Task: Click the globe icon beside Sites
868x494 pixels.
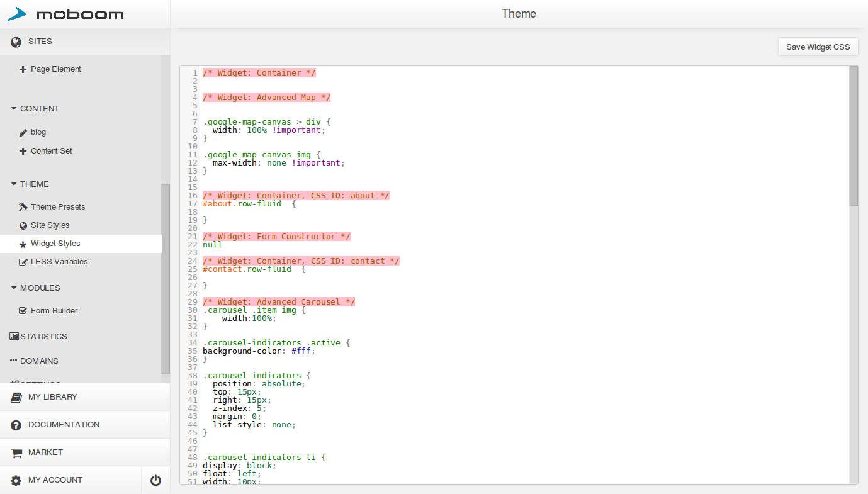Action: 16,42
